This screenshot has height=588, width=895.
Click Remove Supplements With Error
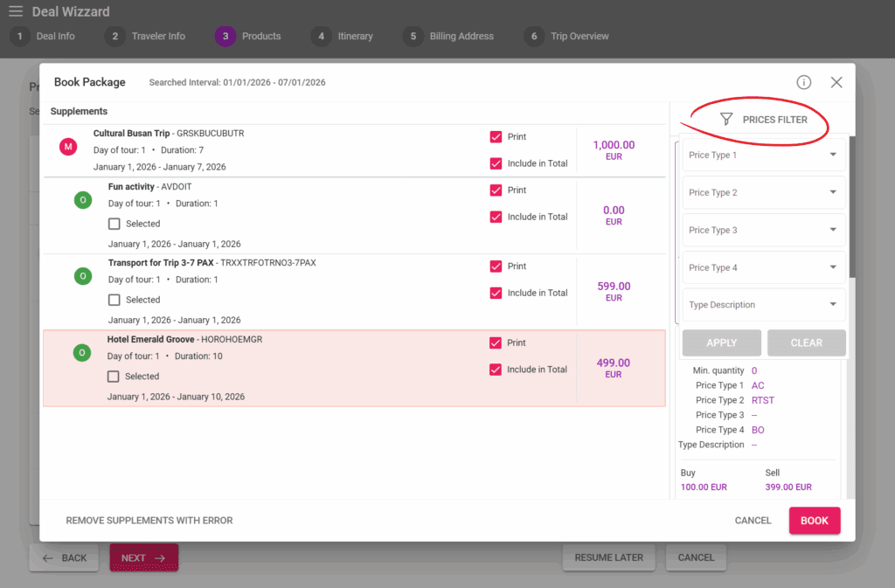(x=149, y=521)
